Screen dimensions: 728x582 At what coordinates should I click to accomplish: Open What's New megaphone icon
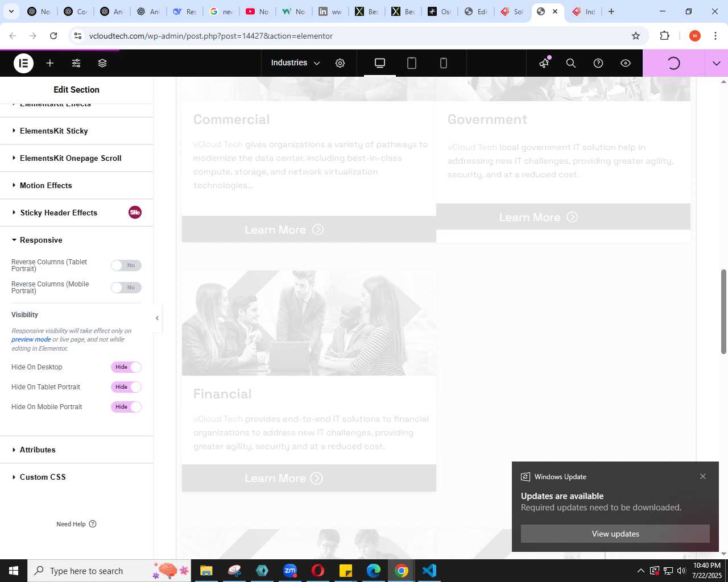click(544, 63)
